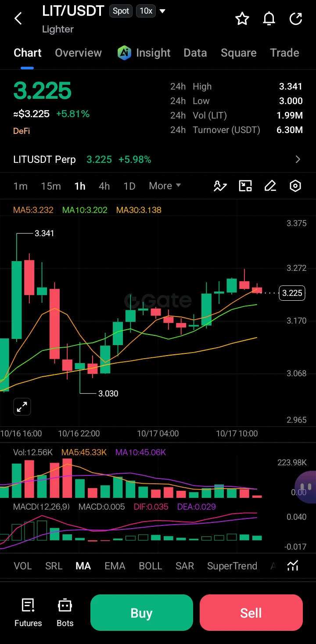Select the 15m timeframe
The image size is (316, 644).
[x=51, y=186]
